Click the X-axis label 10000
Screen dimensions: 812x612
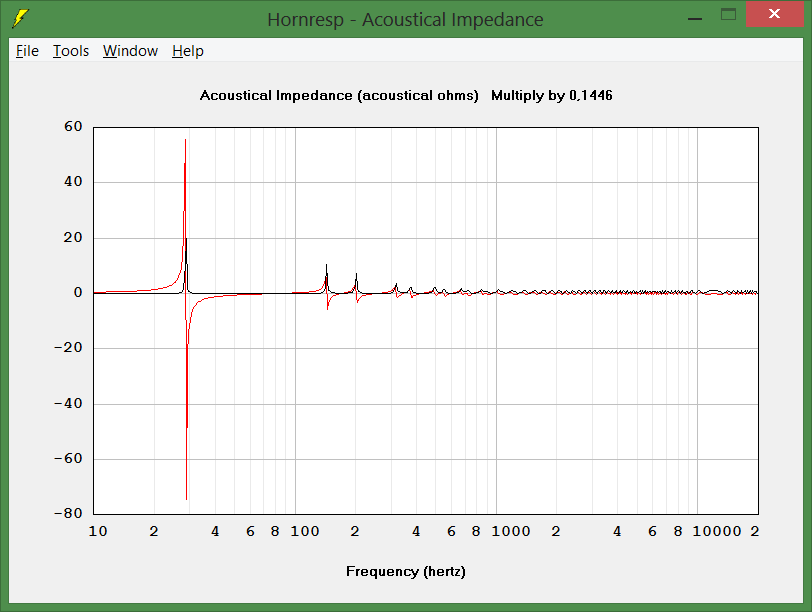(x=717, y=531)
